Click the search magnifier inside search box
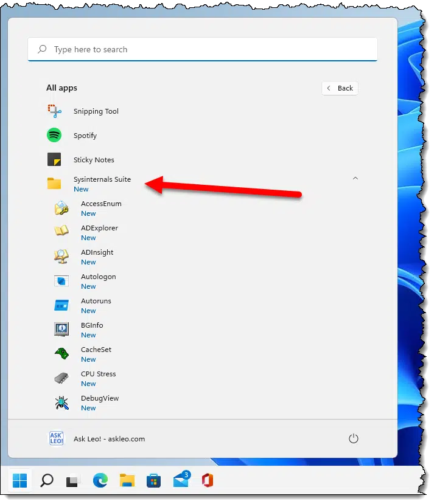The width and height of the screenshot is (437, 504). (x=42, y=49)
